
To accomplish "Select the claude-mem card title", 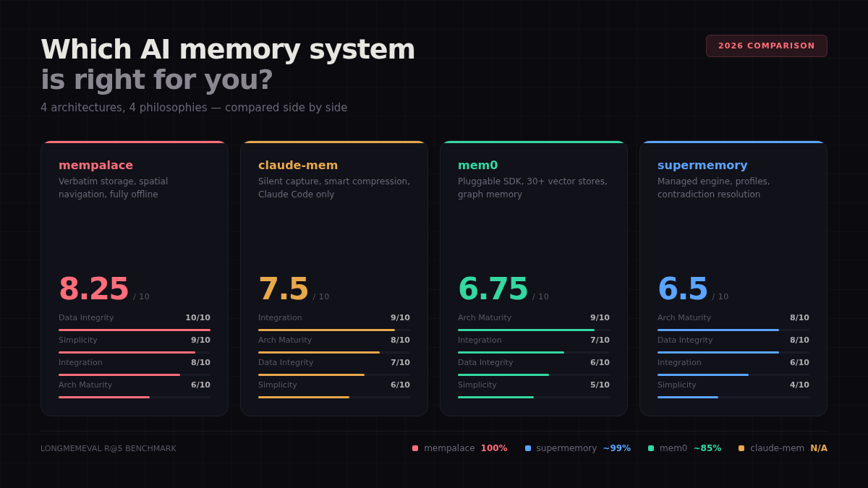I will click(298, 165).
